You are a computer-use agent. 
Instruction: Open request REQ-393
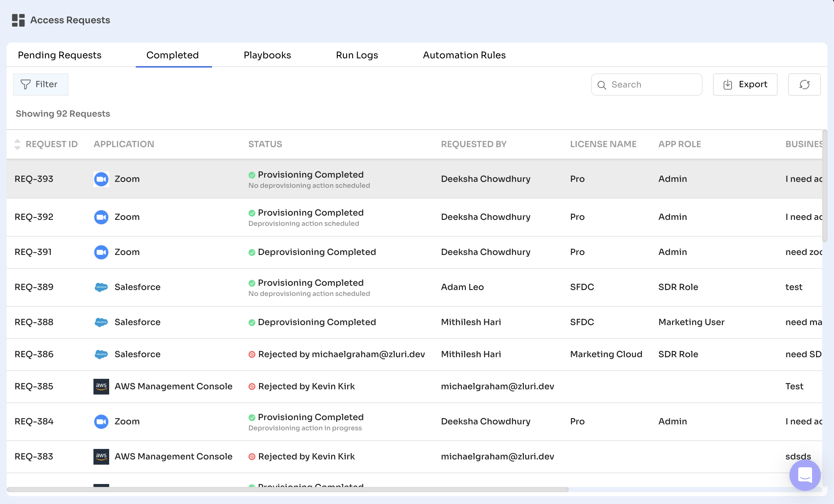pos(34,179)
